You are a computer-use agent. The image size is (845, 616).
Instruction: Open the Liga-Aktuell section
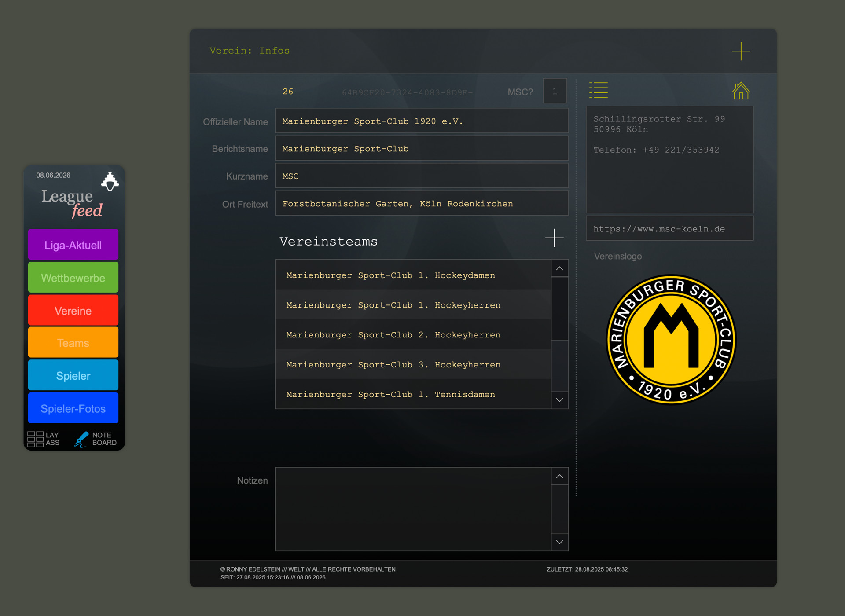(73, 245)
